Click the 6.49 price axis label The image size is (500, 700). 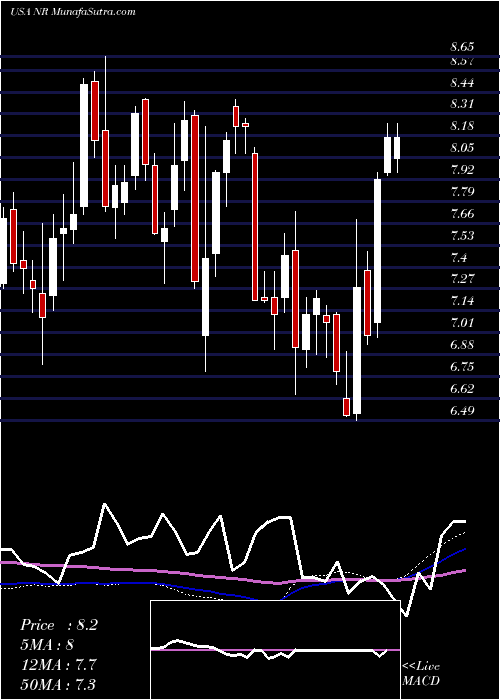462,410
